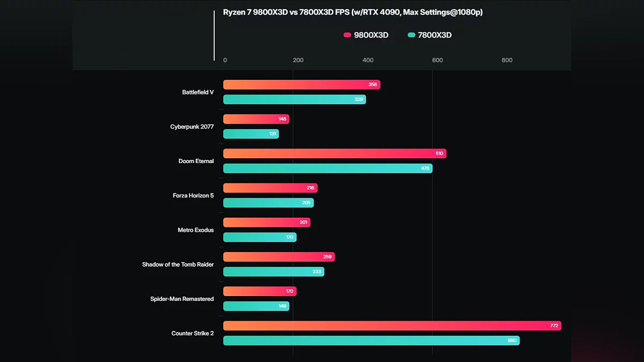The image size is (644, 362).
Task: Click the Counter Strike 2 bar labeled 772
Action: (392, 326)
